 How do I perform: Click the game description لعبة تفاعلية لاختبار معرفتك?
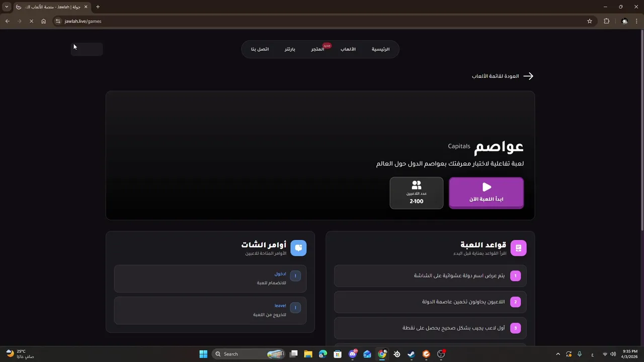point(450,163)
